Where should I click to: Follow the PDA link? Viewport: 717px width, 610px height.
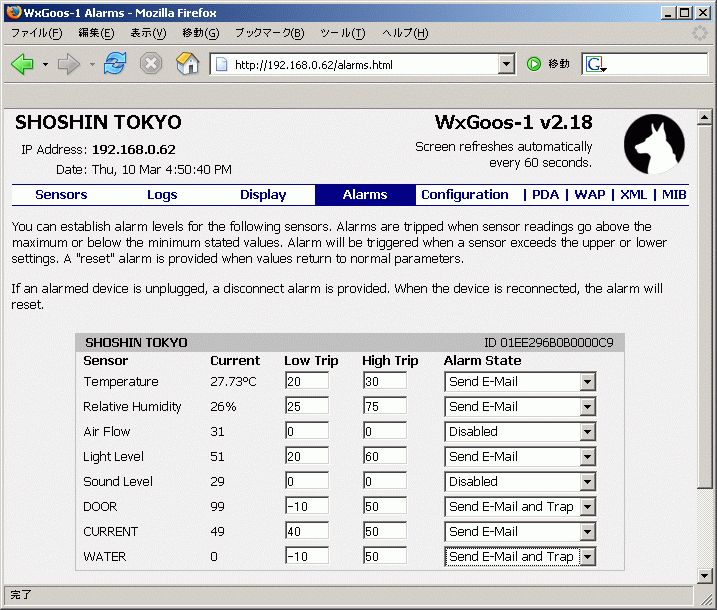tap(546, 195)
